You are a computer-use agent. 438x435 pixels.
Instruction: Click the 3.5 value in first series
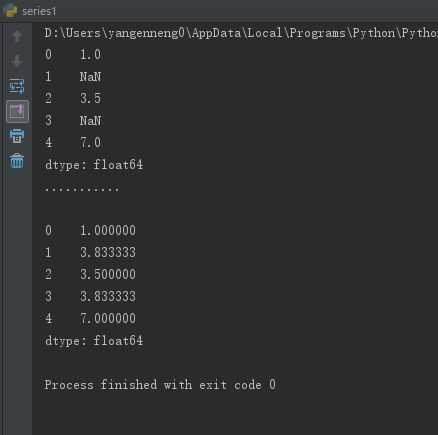pyautogui.click(x=90, y=99)
